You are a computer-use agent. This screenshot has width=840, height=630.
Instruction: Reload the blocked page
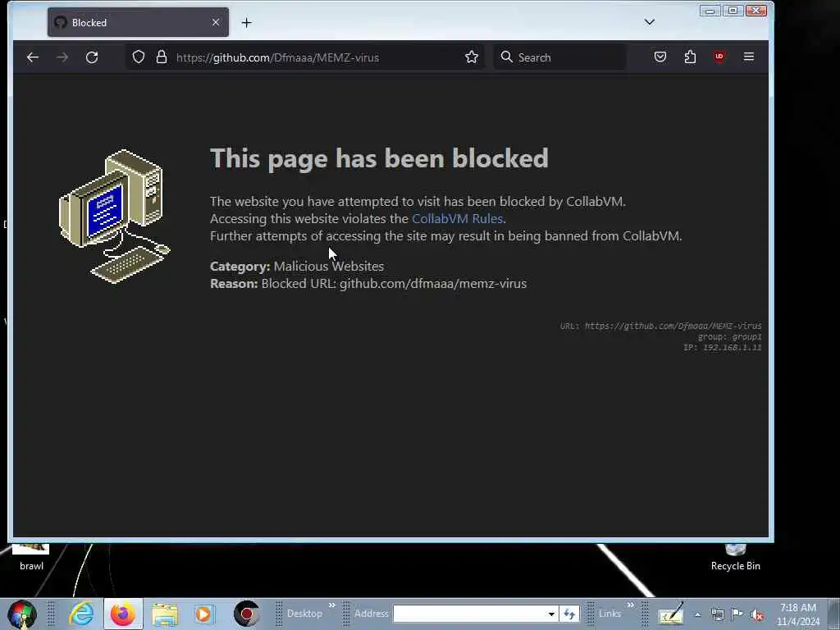tap(92, 57)
